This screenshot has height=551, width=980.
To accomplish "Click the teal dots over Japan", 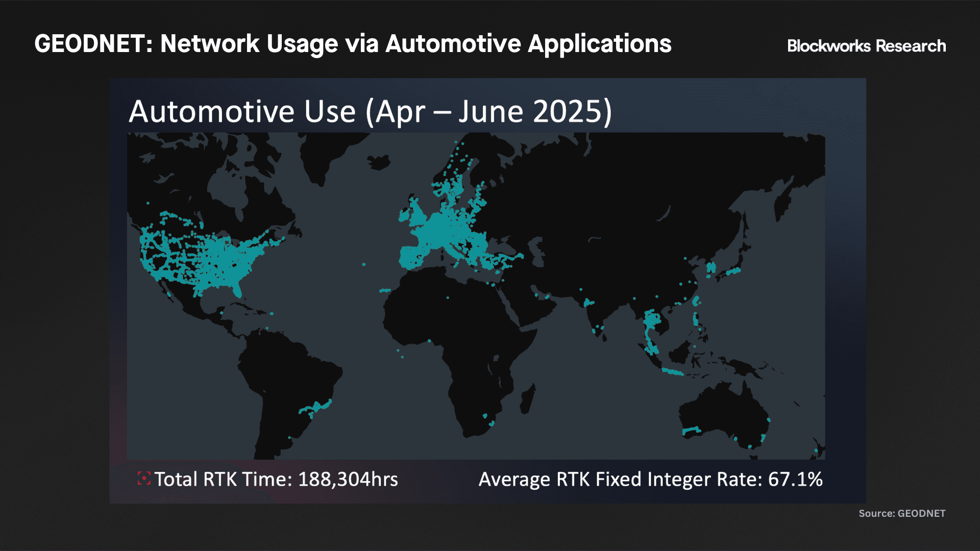I will click(733, 271).
